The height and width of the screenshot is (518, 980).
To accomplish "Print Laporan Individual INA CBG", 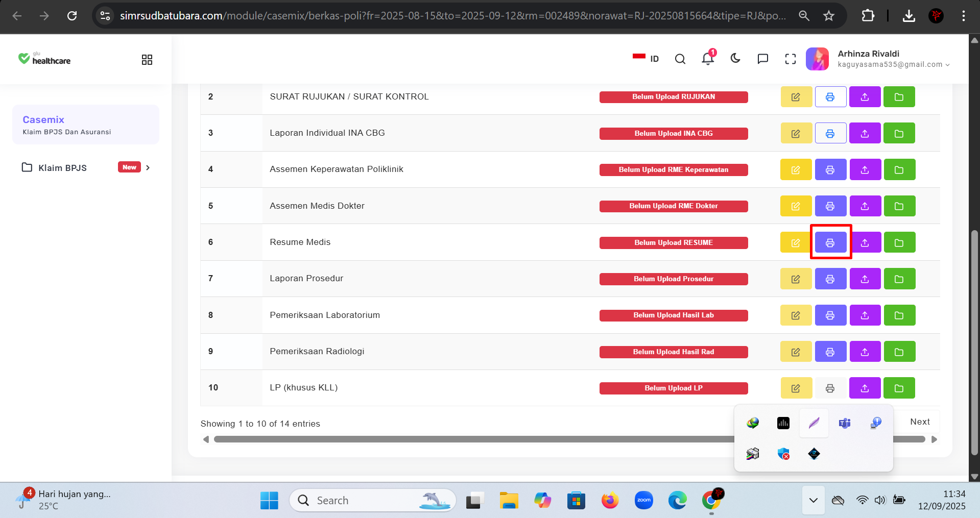I will 830,133.
